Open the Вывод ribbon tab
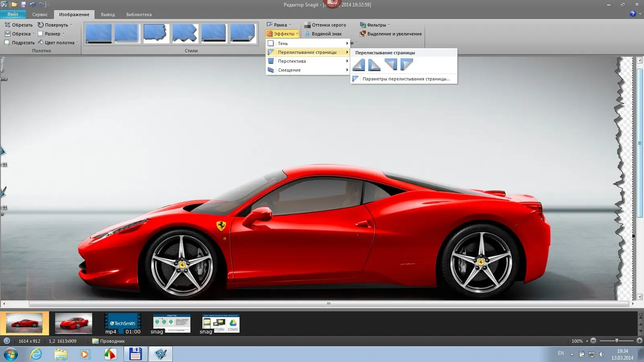 pyautogui.click(x=108, y=14)
